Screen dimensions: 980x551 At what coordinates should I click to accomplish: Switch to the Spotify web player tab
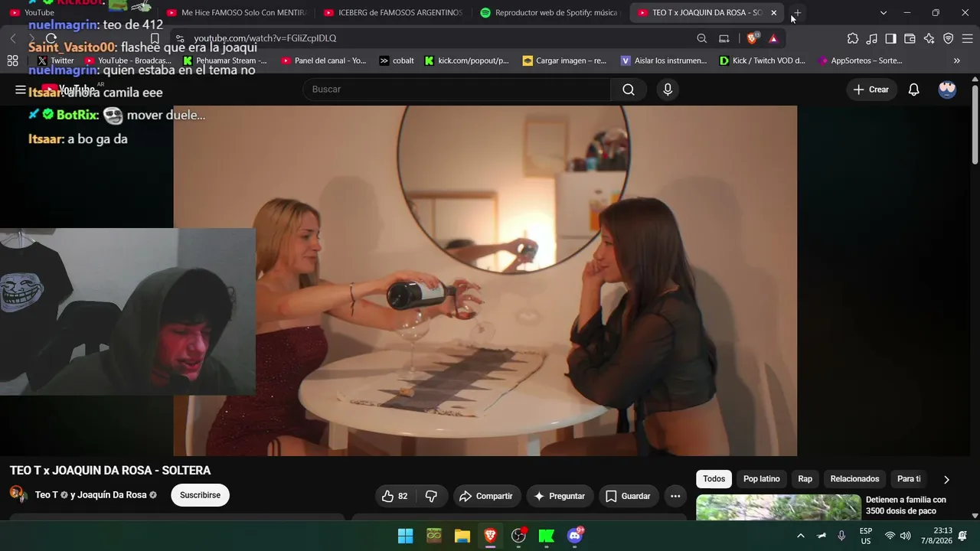550,13
